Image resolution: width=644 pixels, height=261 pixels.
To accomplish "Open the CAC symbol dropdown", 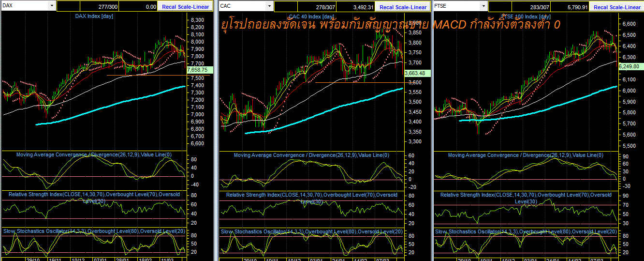I will point(269,6).
